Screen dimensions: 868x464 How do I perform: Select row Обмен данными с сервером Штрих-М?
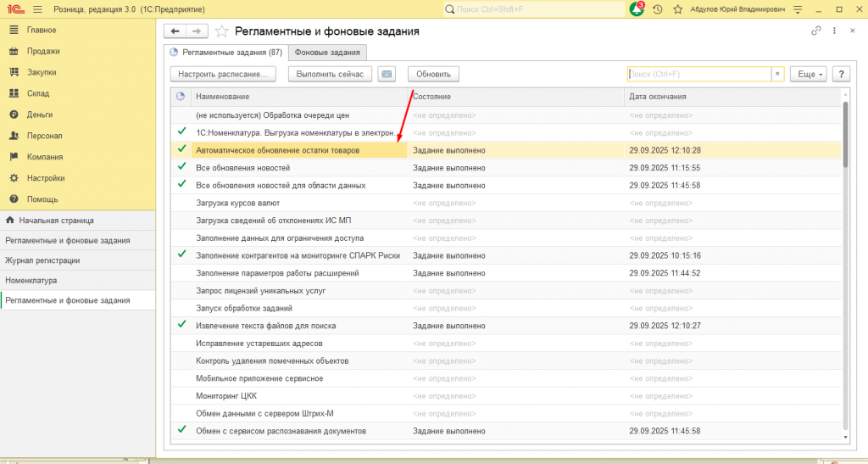point(506,414)
